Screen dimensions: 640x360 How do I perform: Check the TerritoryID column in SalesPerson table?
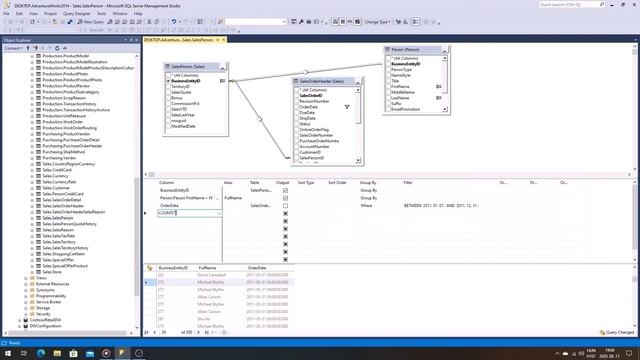168,87
